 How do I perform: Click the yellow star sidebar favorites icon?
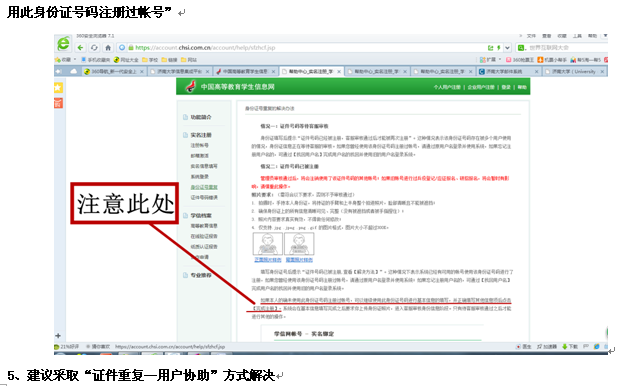click(x=58, y=87)
